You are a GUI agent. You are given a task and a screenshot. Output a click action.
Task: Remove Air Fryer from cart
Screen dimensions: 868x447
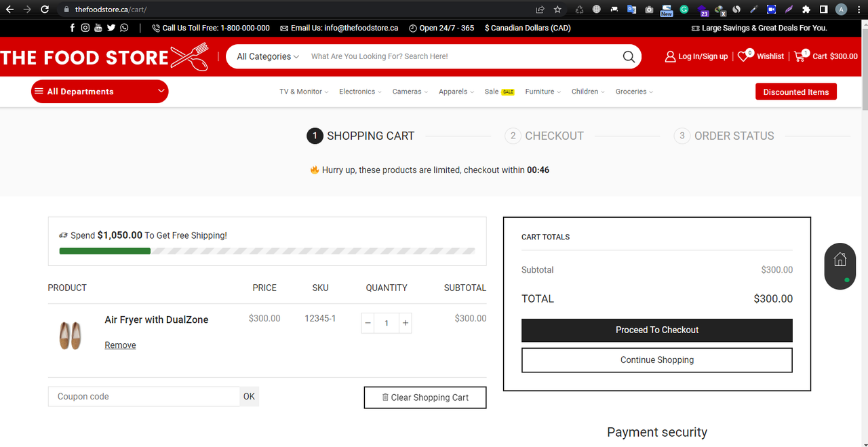point(120,345)
